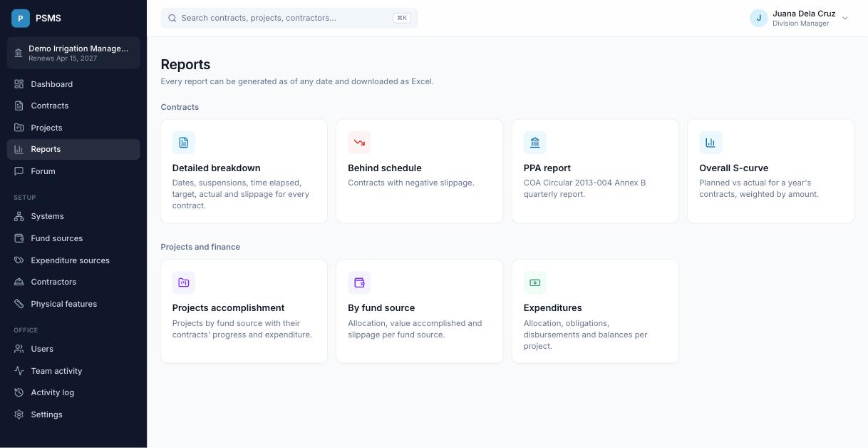Click the Settings gear icon in sidebar

tap(19, 414)
